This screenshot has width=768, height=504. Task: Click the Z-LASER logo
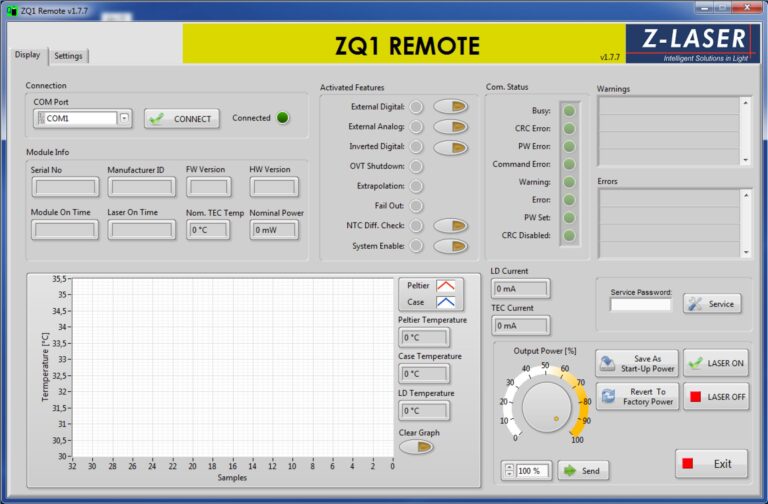pyautogui.click(x=693, y=44)
